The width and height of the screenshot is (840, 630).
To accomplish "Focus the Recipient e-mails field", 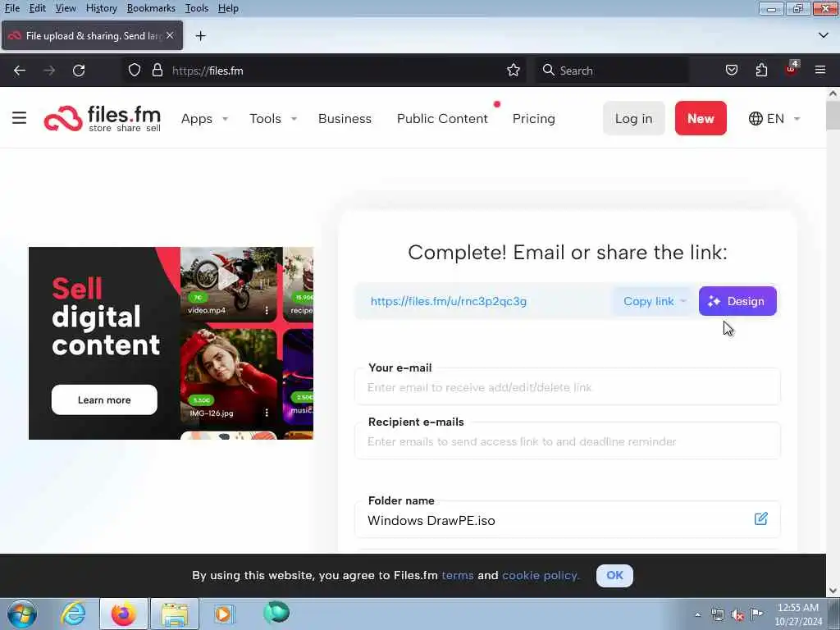I will (568, 441).
